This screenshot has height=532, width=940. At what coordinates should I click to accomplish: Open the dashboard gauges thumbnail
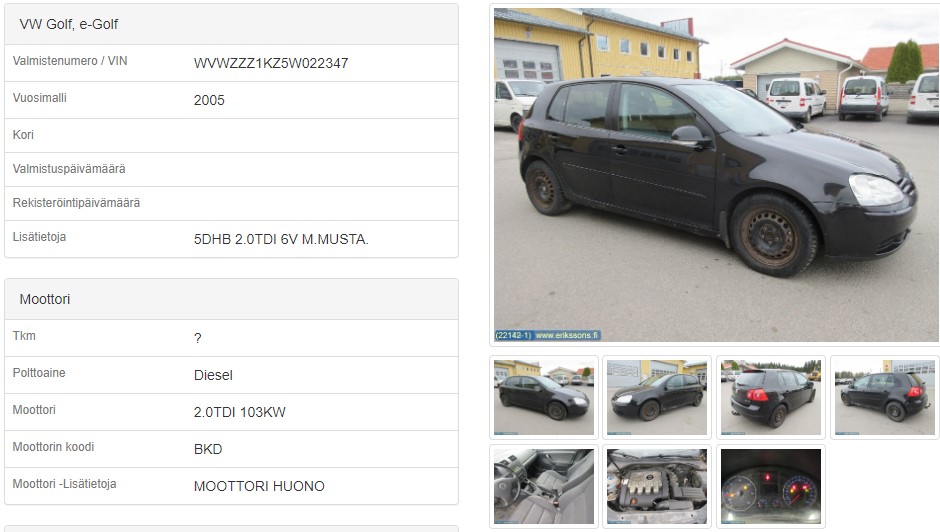pos(770,486)
